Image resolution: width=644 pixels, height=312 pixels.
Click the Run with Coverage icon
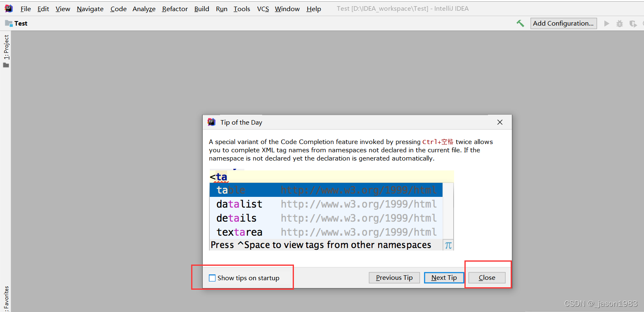[633, 24]
